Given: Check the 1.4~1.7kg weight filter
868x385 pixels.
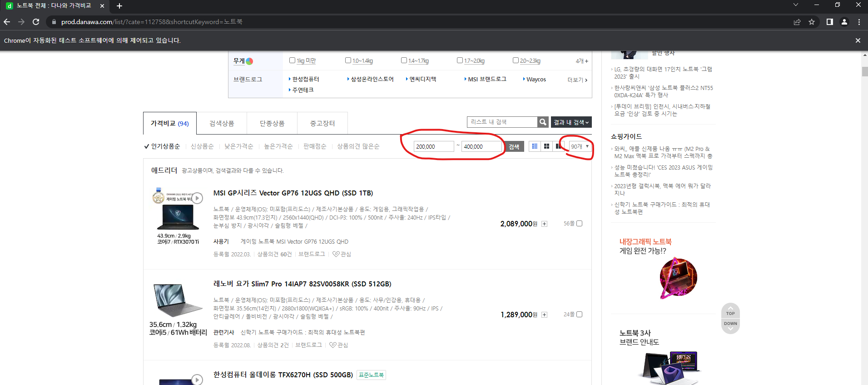Looking at the screenshot, I should (404, 60).
